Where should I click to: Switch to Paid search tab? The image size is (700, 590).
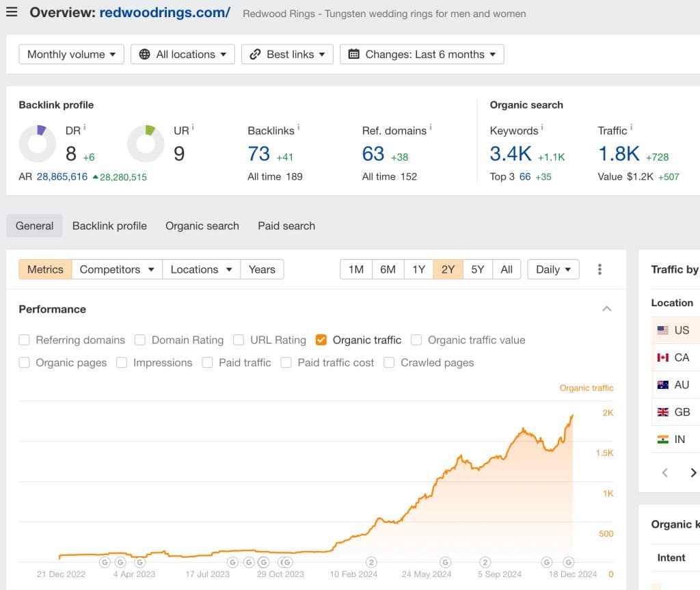coord(286,226)
